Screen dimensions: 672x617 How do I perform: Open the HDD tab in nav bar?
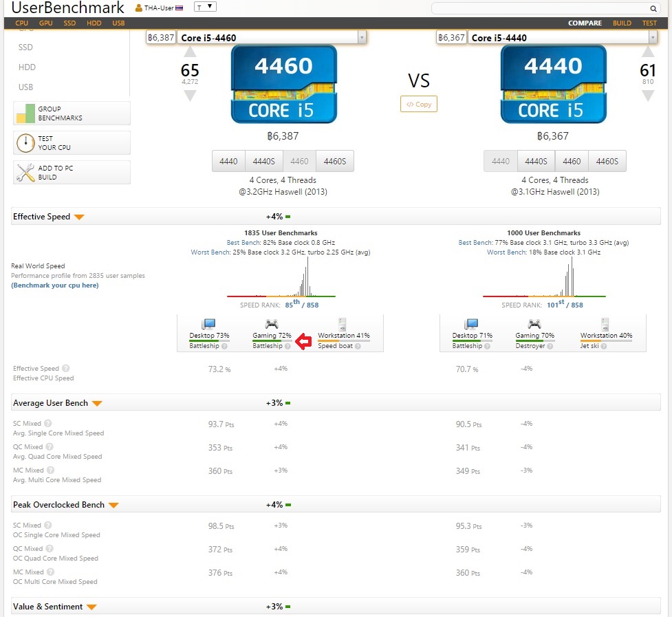click(x=94, y=23)
